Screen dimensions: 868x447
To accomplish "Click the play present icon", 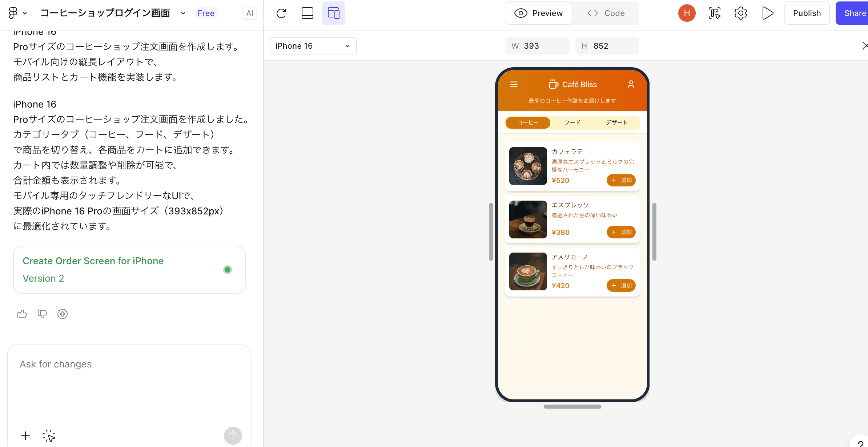I will (767, 13).
